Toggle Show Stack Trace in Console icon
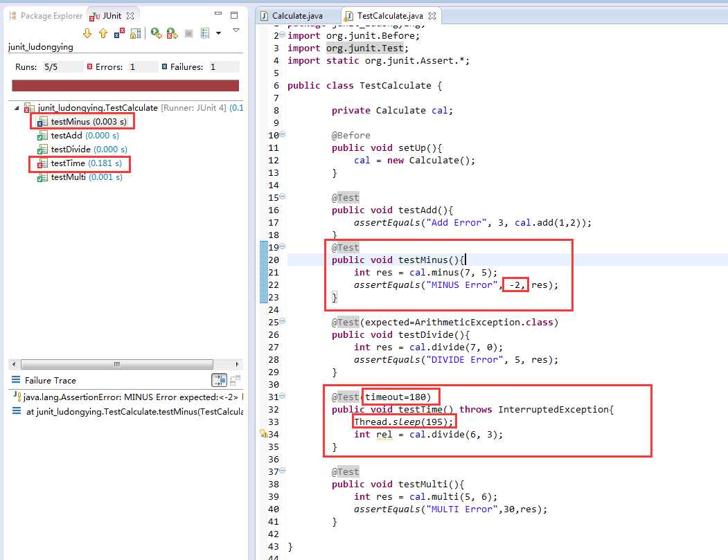Image resolution: width=728 pixels, height=560 pixels. click(219, 381)
